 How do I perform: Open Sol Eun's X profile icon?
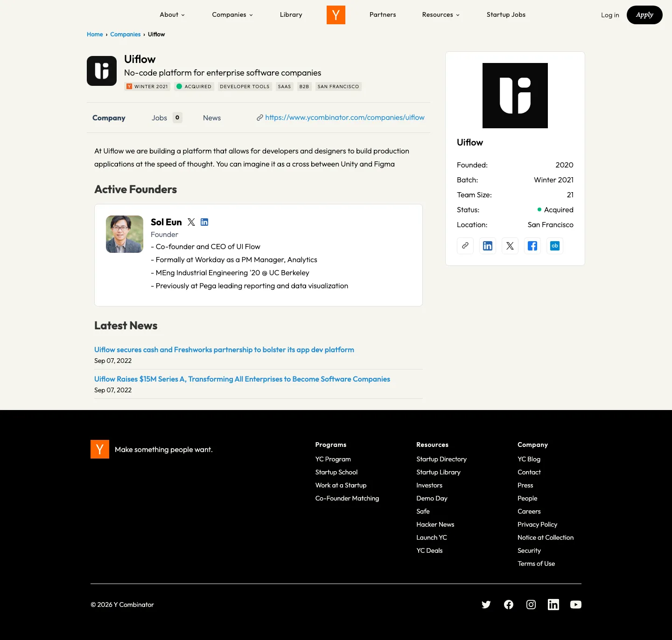191,222
